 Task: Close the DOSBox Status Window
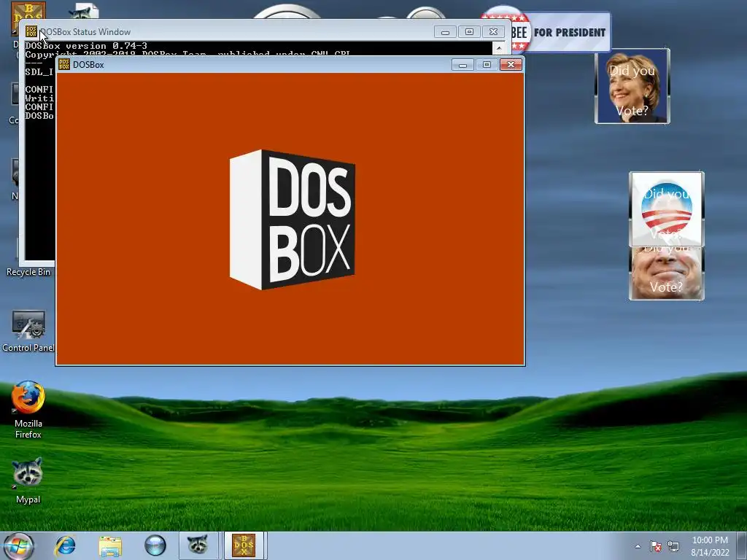coord(494,32)
